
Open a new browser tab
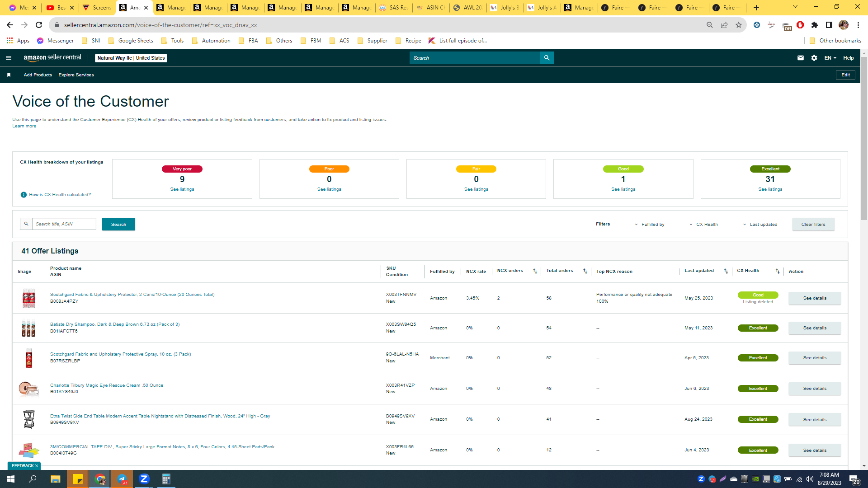coord(756,8)
